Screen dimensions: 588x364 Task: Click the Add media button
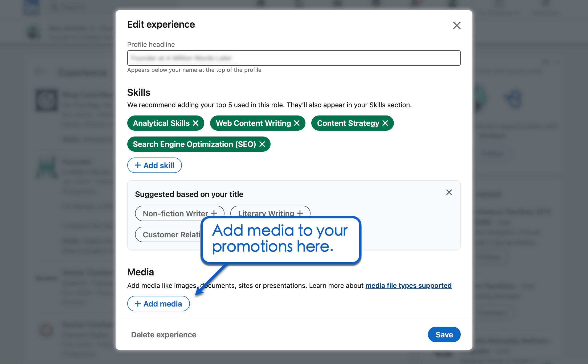[158, 304]
